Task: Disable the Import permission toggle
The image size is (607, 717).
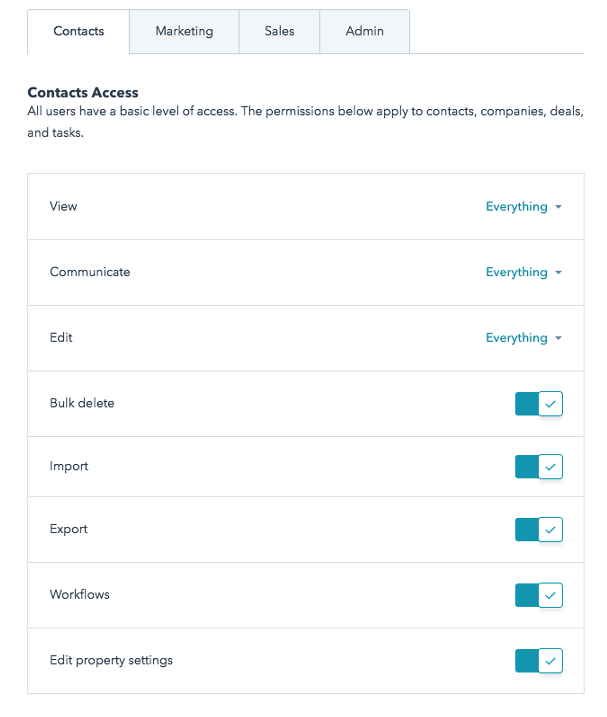Action: (x=539, y=467)
